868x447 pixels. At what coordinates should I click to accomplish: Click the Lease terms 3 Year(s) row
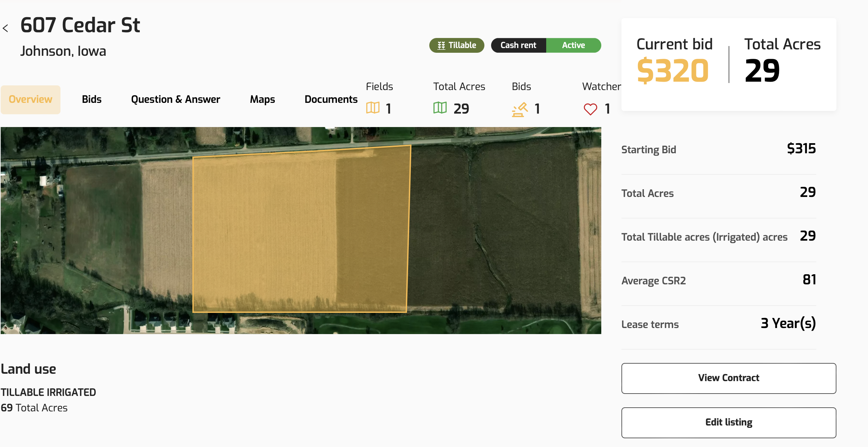coord(718,324)
